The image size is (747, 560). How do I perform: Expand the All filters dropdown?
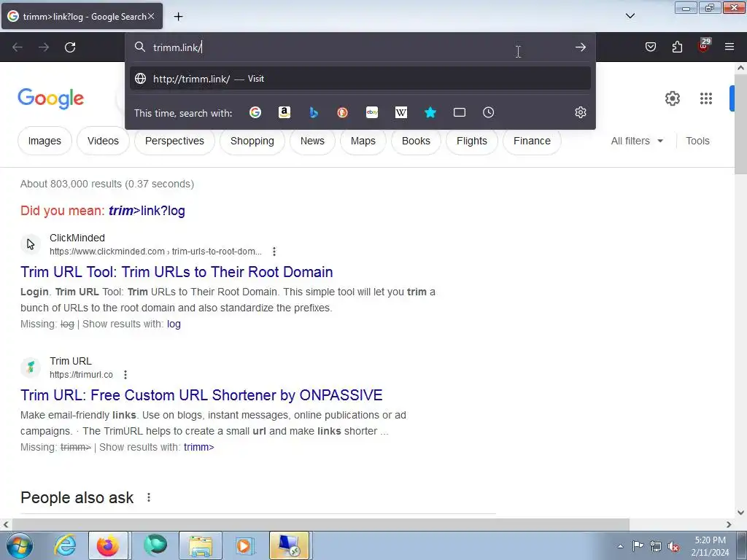coord(637,141)
